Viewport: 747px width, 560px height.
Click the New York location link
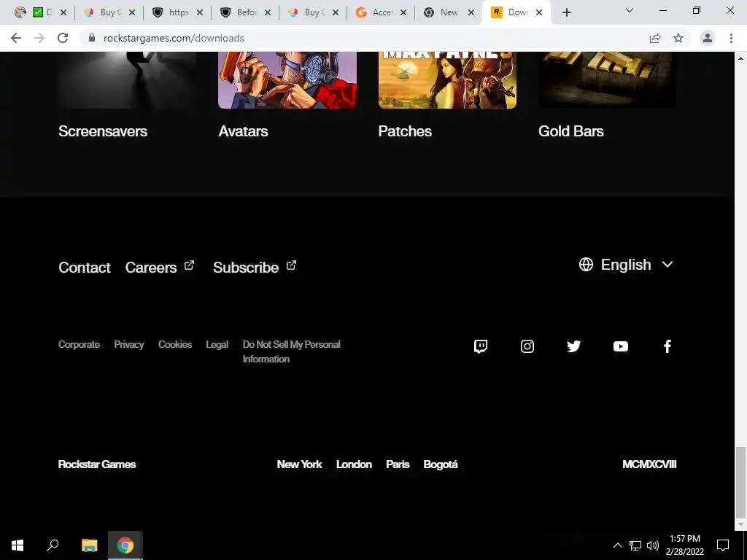300,464
